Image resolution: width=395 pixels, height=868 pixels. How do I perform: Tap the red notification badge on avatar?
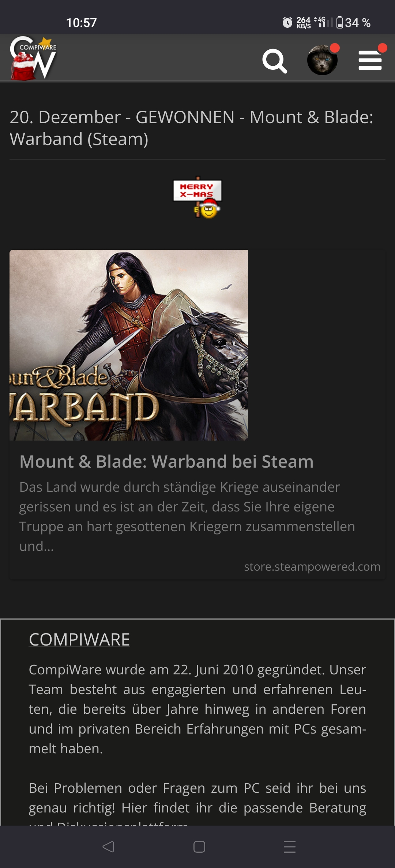pyautogui.click(x=335, y=48)
